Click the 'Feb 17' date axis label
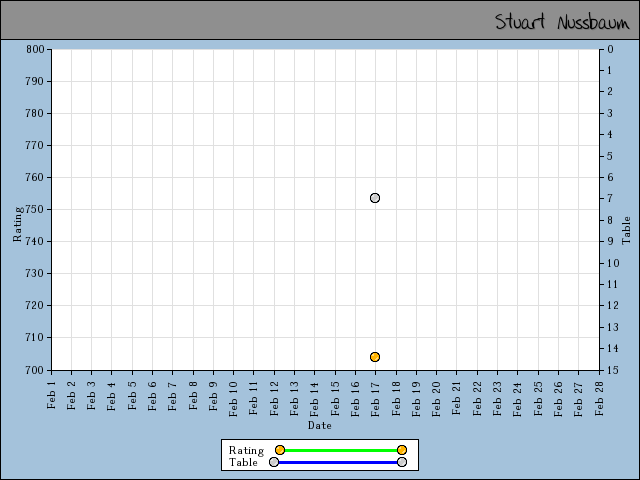Viewport: 640px width, 480px height. coord(375,399)
